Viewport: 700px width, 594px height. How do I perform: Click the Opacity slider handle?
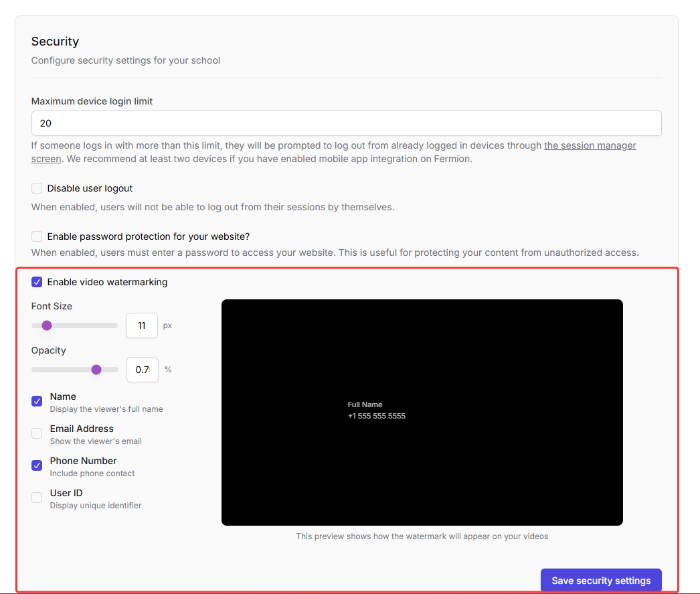tap(96, 370)
